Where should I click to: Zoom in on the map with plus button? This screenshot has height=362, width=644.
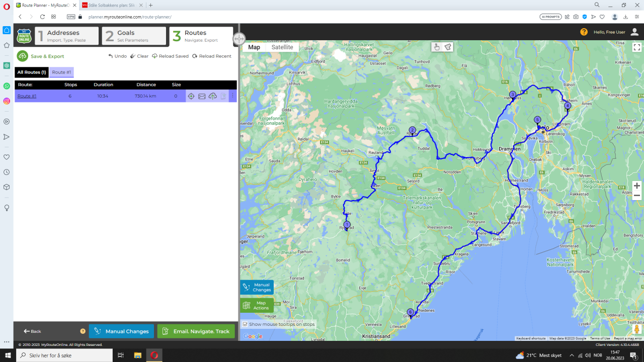point(636,186)
